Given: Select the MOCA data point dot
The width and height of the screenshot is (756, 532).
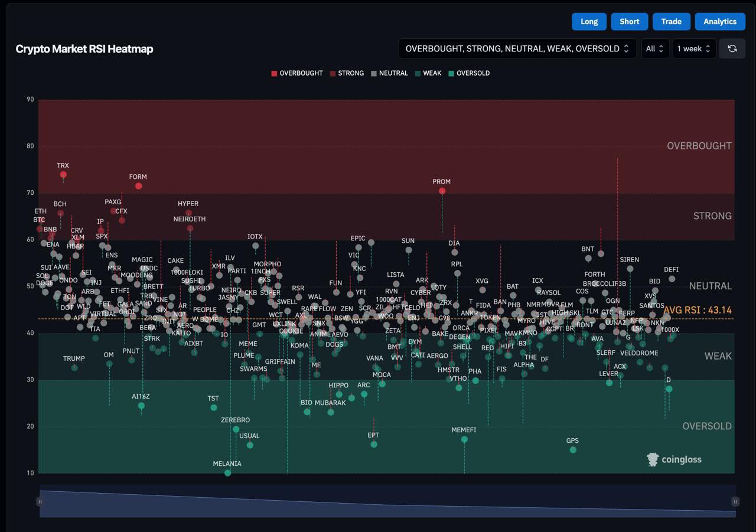Looking at the screenshot, I should coord(382,384).
